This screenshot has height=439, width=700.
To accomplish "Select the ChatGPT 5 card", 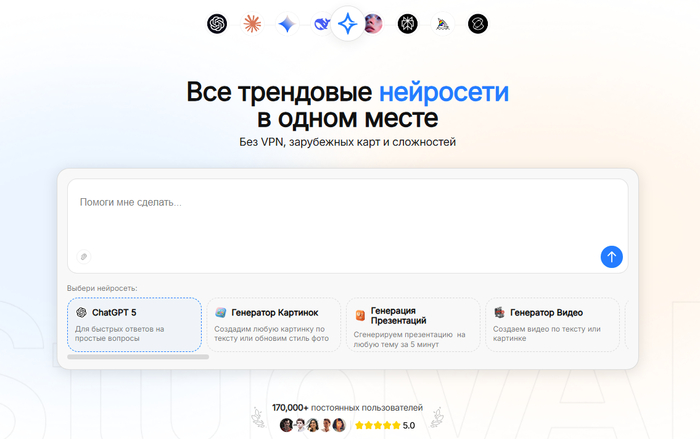I will (x=134, y=324).
